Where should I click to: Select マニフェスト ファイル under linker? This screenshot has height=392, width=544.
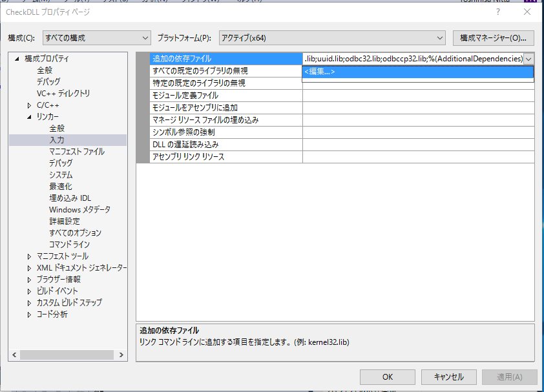(x=76, y=152)
